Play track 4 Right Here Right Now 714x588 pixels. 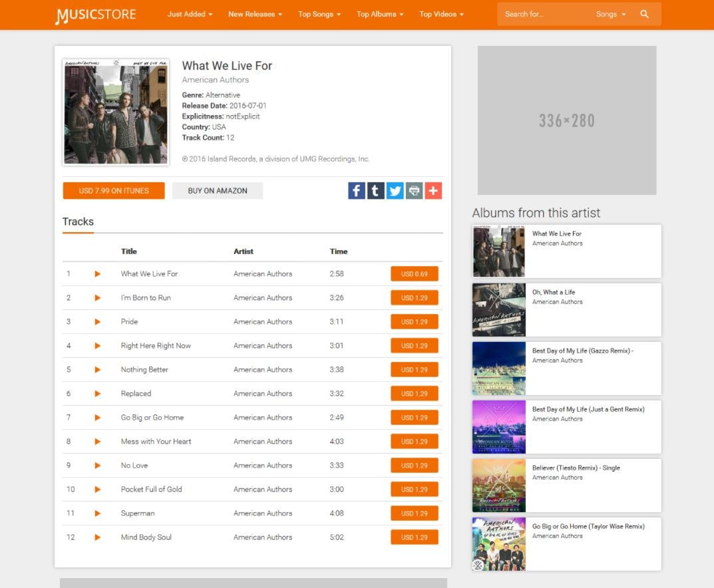coord(97,346)
